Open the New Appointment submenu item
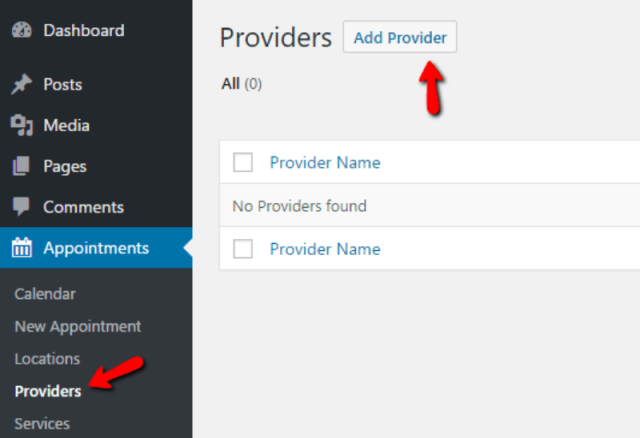The image size is (640, 438). (78, 326)
